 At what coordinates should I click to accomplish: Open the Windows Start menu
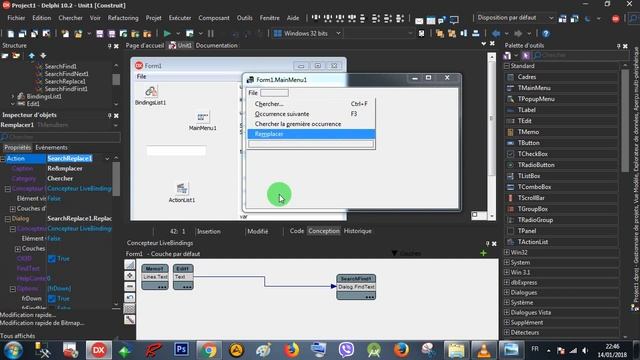pyautogui.click(x=13, y=350)
